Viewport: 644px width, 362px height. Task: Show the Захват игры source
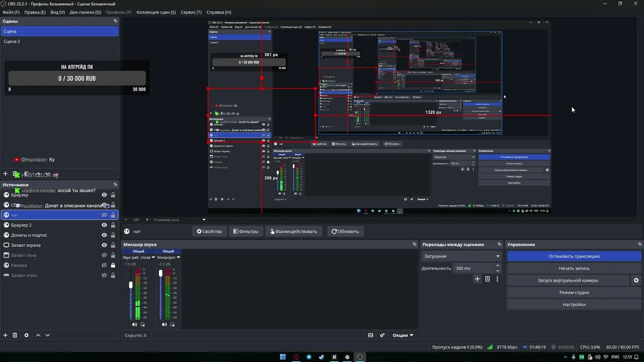105,276
